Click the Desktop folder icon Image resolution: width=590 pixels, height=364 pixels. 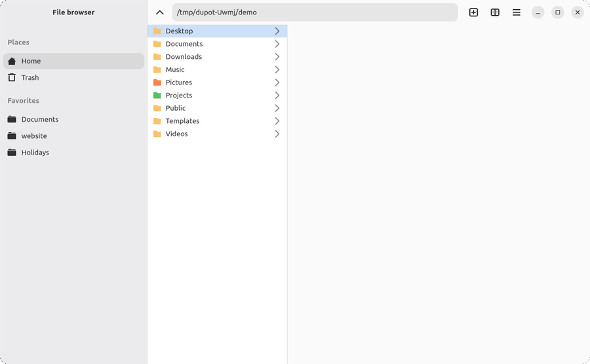coord(157,31)
